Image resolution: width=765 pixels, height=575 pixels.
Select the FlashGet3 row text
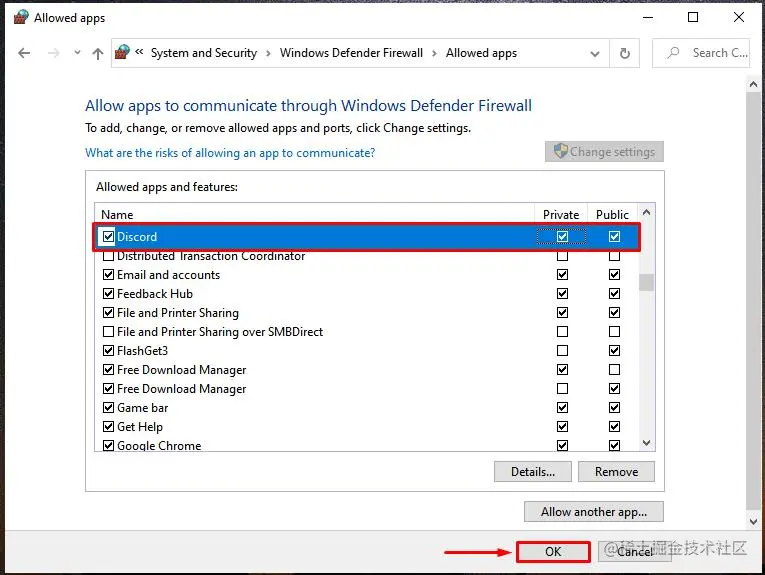142,351
